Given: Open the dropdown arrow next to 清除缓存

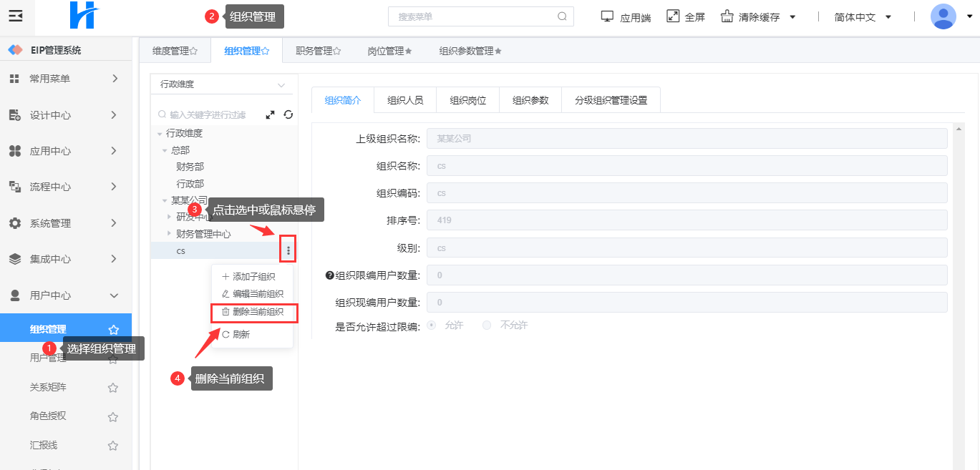Looking at the screenshot, I should pos(792,17).
